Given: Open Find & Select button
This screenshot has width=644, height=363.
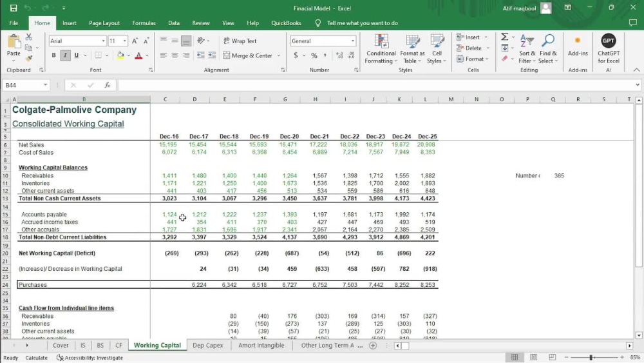Looking at the screenshot, I should pyautogui.click(x=548, y=49).
